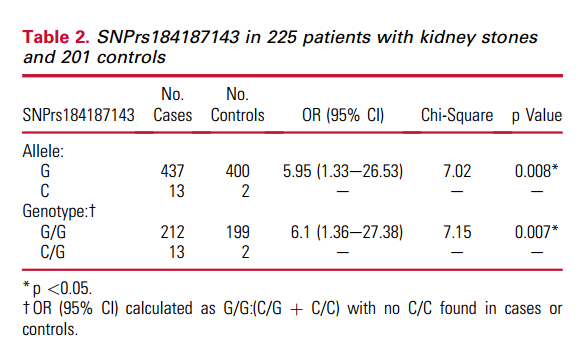582x360 pixels.
Task: Select the odds ratio 6.1 (1.36–27.38)
Action: [x=347, y=232]
